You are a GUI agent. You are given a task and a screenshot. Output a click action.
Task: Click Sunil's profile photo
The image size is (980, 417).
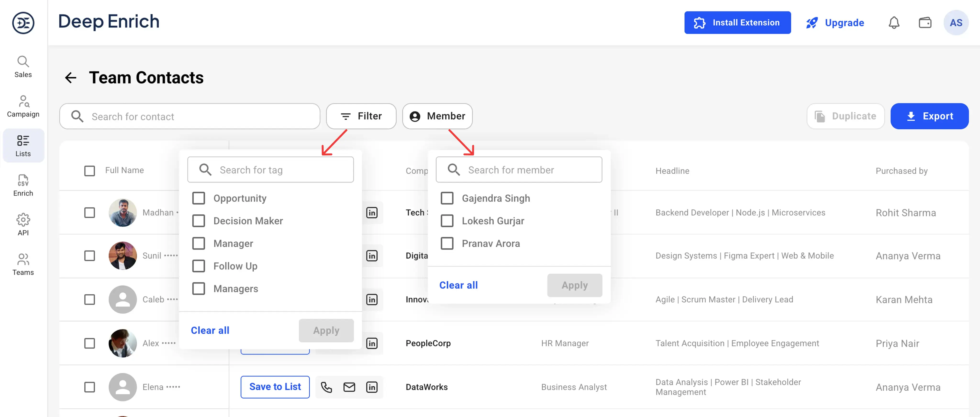122,256
